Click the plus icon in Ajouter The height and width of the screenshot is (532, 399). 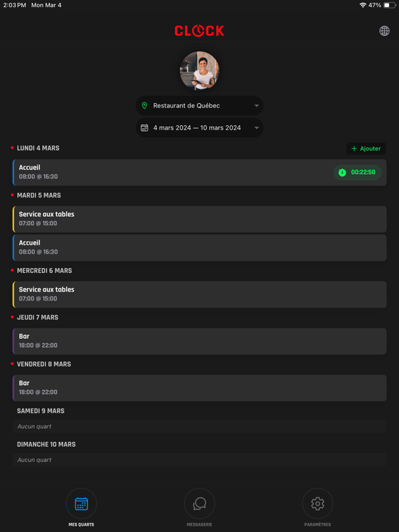click(354, 149)
